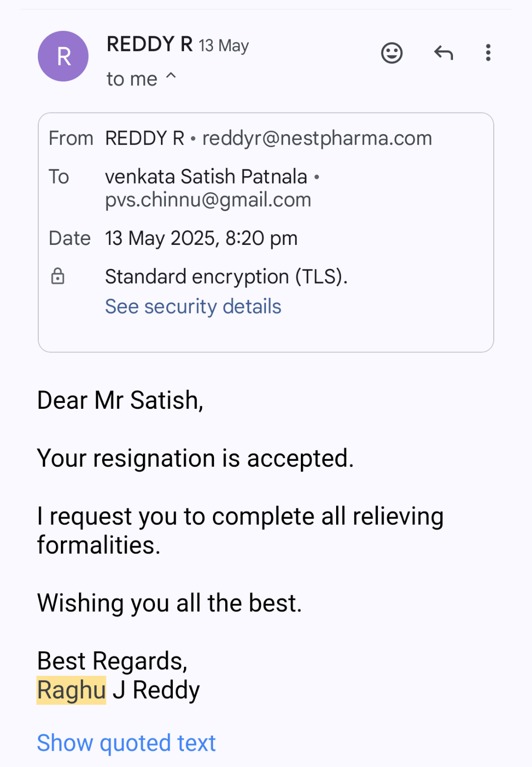
Task: Open the See security details link
Action: coord(193,306)
